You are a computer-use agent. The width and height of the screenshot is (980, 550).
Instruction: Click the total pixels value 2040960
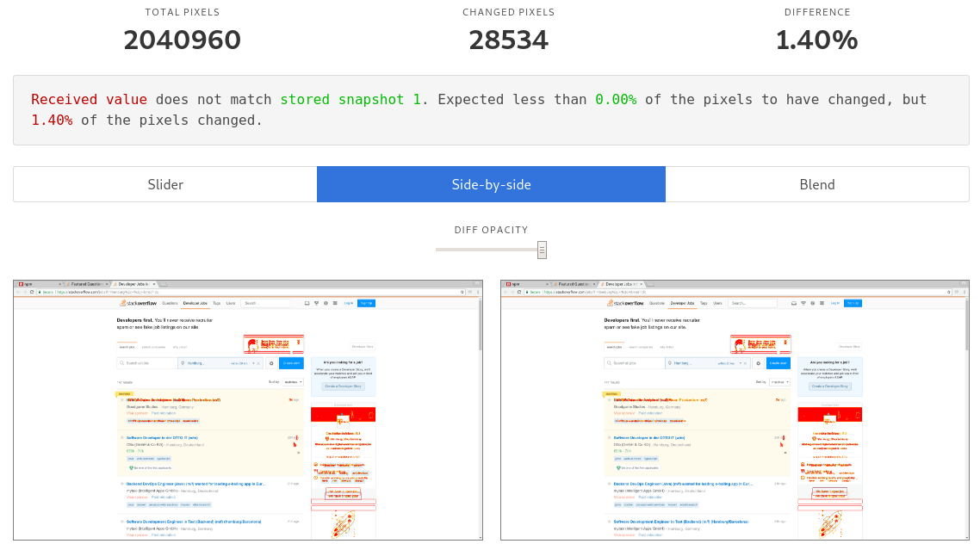(182, 40)
